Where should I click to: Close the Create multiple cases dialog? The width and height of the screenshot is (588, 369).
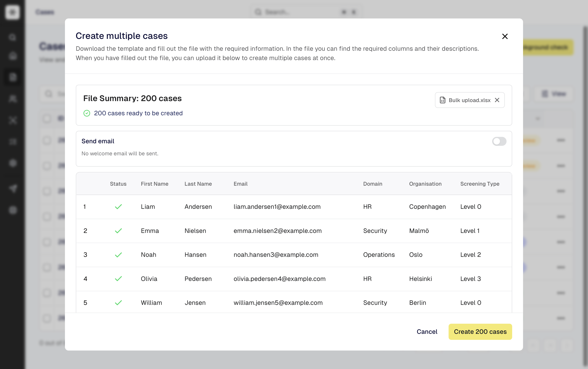pyautogui.click(x=505, y=36)
